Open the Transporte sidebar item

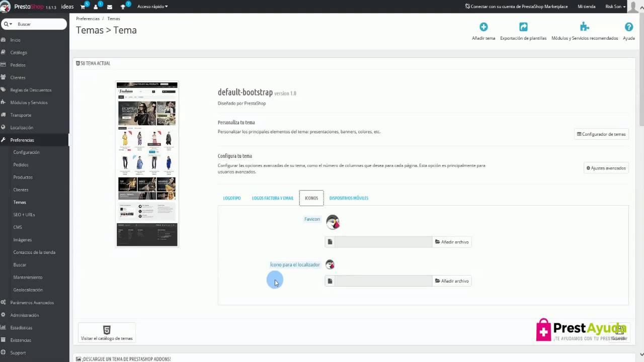pos(21,115)
